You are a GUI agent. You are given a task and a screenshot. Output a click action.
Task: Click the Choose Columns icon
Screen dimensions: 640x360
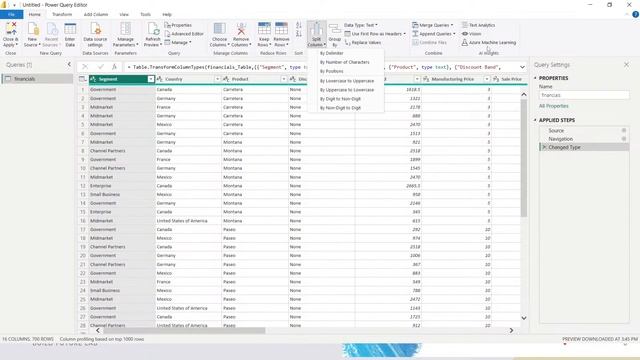pyautogui.click(x=219, y=29)
